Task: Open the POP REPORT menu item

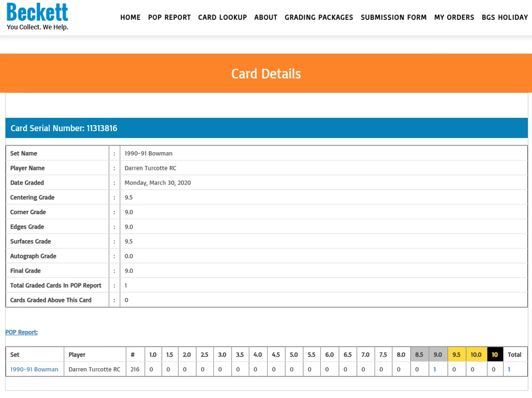Action: 170,17
